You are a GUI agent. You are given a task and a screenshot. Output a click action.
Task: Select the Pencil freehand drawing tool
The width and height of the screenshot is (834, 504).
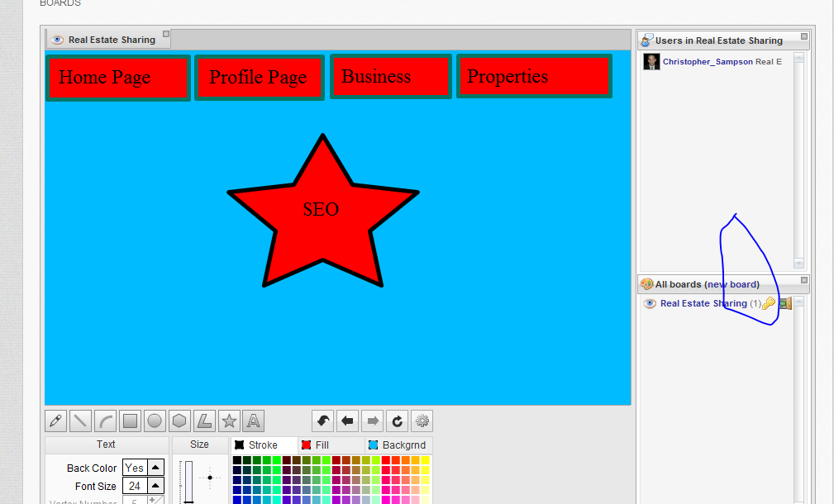click(56, 421)
